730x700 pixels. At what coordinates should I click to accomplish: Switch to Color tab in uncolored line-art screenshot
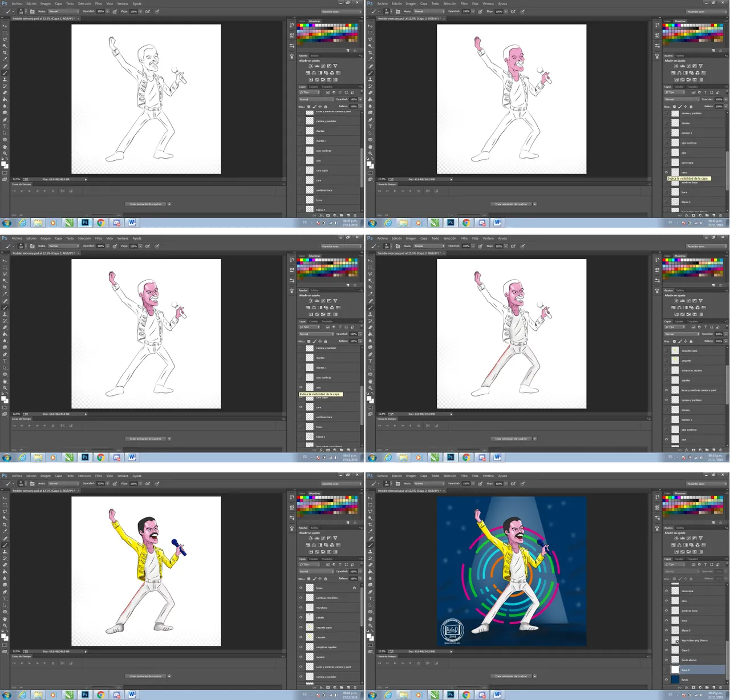(x=302, y=21)
